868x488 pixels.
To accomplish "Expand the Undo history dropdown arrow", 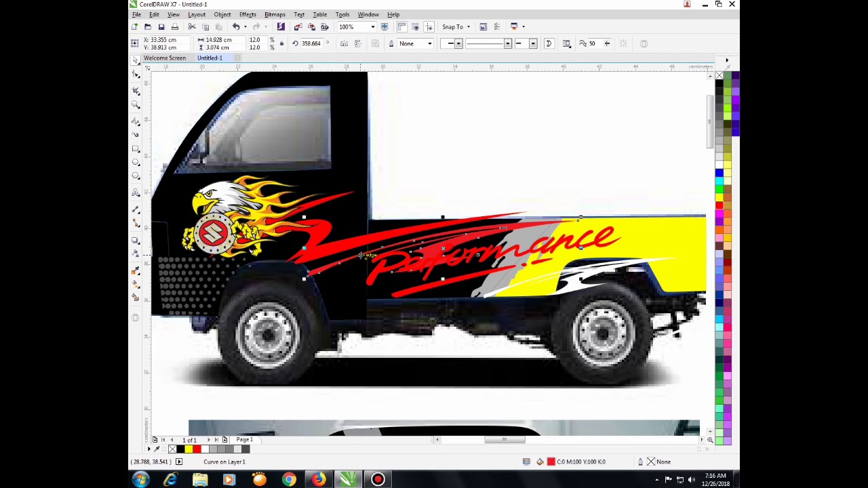I will 245,27.
